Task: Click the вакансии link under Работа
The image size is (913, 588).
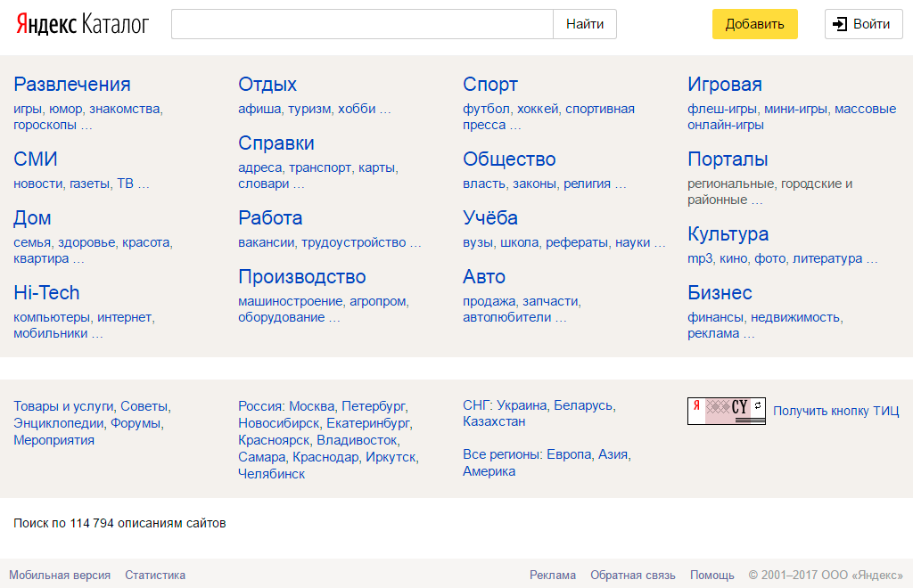Action: click(x=266, y=242)
